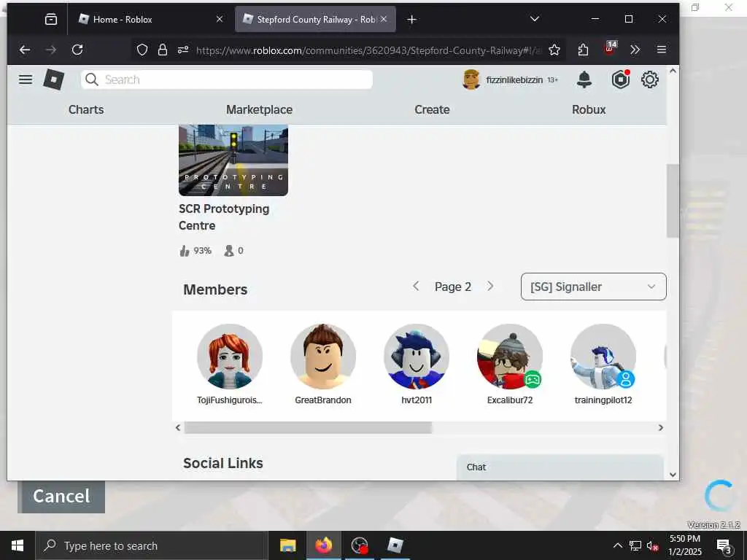Open a new browser tab with plus
Screen dimensions: 747x560
tap(411, 20)
